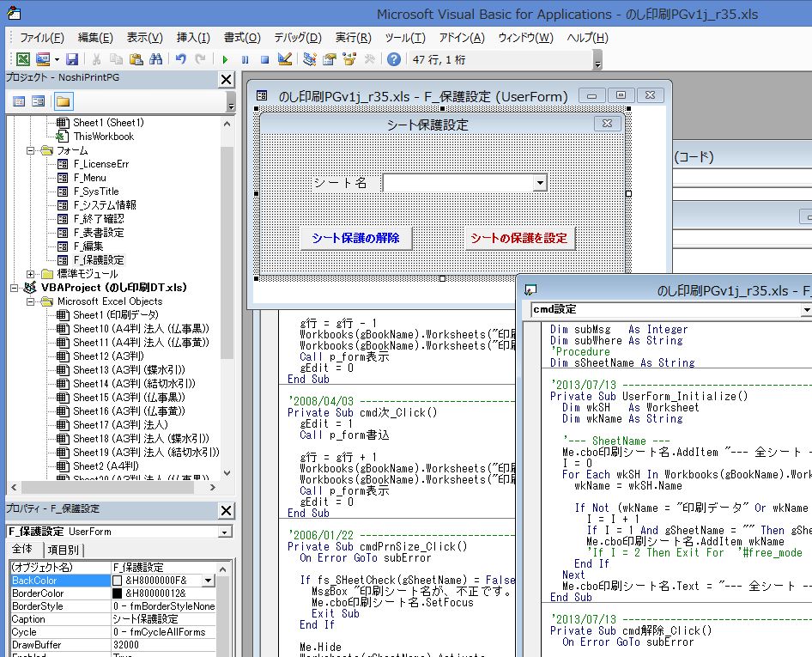Click View Code icon in project panel
The width and height of the screenshot is (812, 657).
pyautogui.click(x=19, y=101)
